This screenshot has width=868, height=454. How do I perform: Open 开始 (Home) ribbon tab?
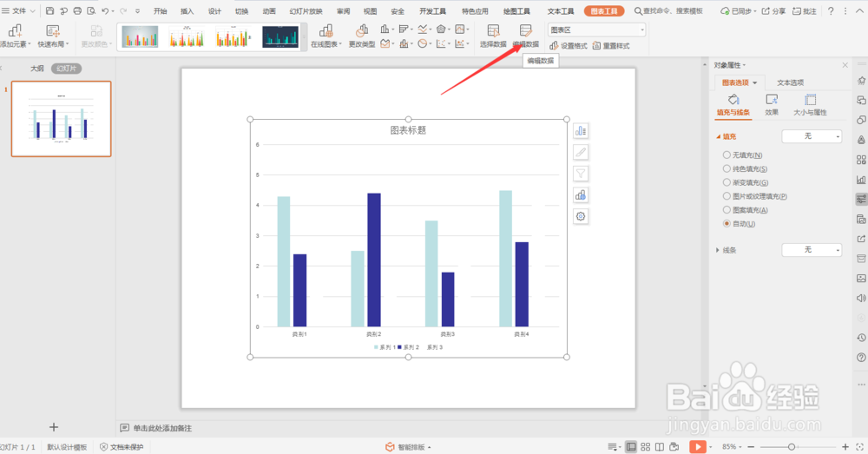click(x=160, y=11)
